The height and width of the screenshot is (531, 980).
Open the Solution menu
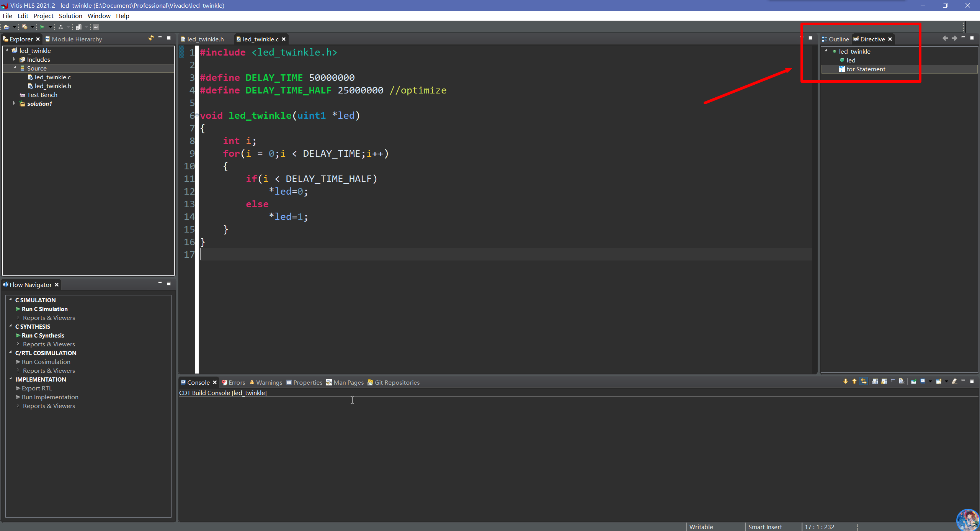pos(70,16)
